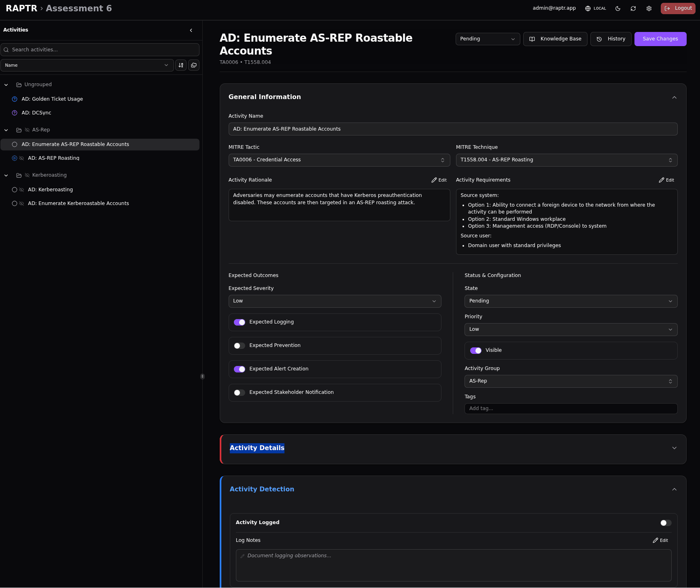This screenshot has height=588, width=700.
Task: Click the copy icon beside sort button
Action: click(194, 65)
